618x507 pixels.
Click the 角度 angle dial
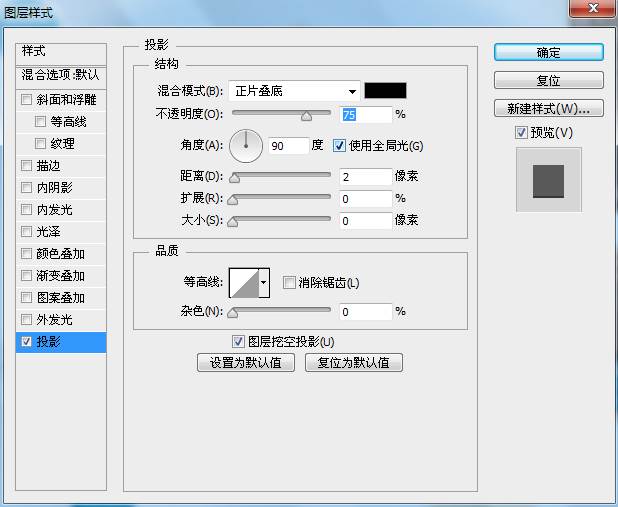click(246, 146)
